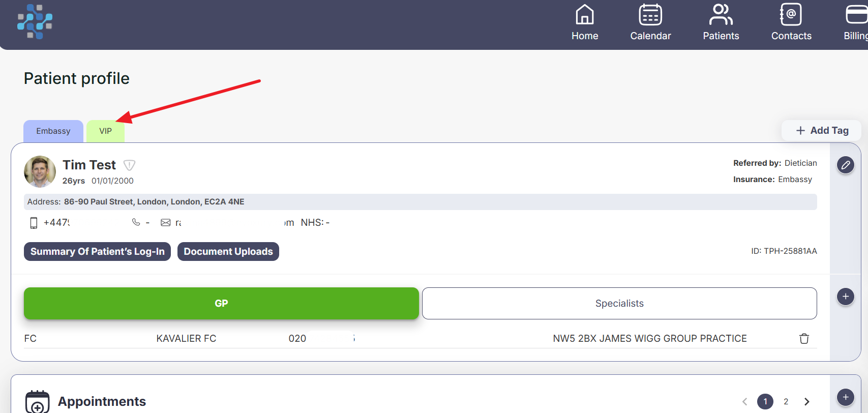Click the green VIP tag

pos(105,131)
